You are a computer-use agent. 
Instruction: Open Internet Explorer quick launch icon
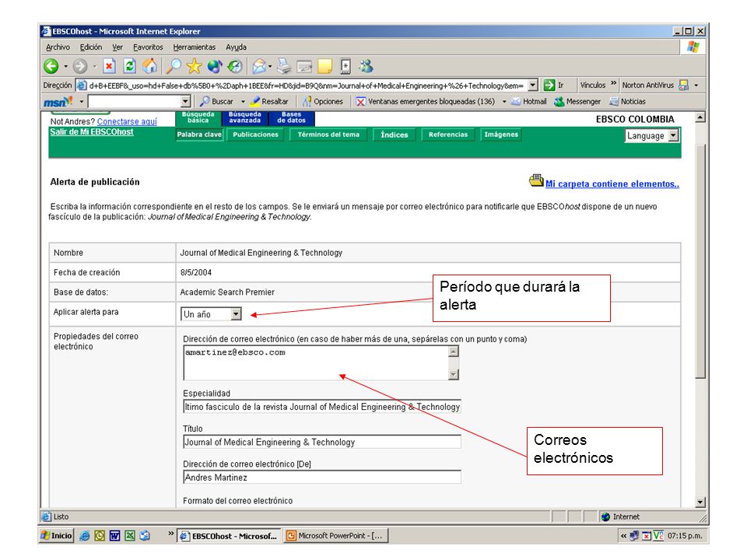[84, 536]
